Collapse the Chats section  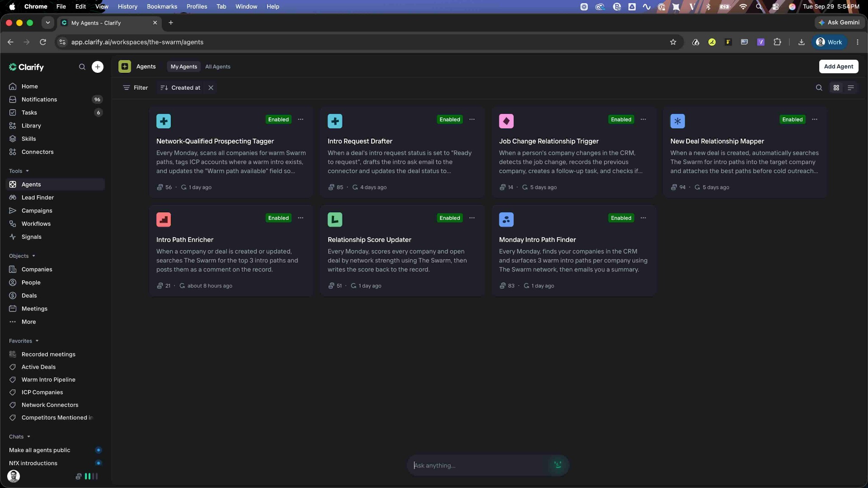click(19, 437)
